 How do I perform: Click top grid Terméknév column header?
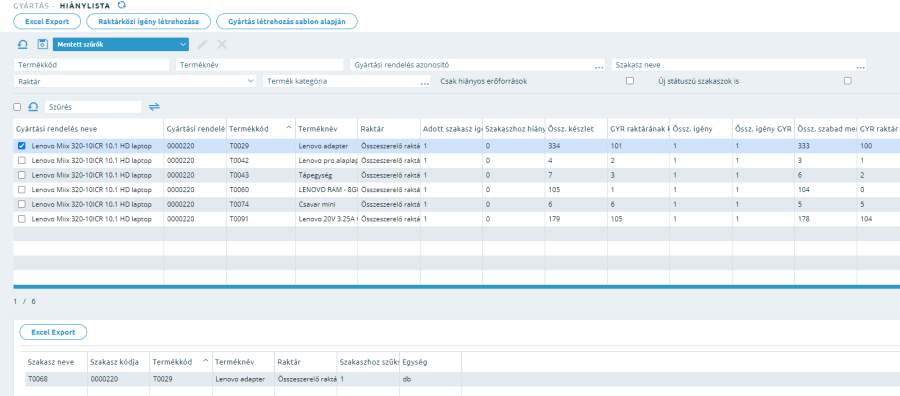327,129
